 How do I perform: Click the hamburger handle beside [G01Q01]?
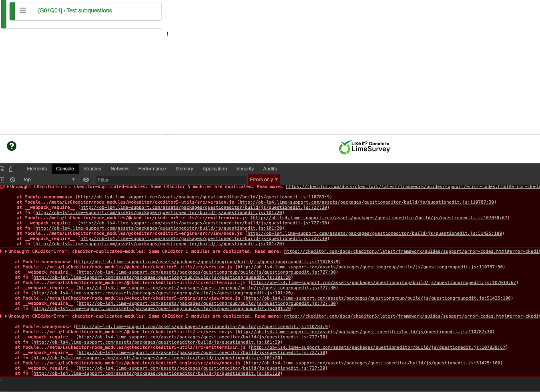click(23, 10)
